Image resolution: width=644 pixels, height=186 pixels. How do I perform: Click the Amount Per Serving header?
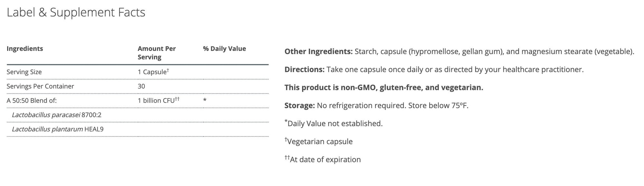coord(156,53)
